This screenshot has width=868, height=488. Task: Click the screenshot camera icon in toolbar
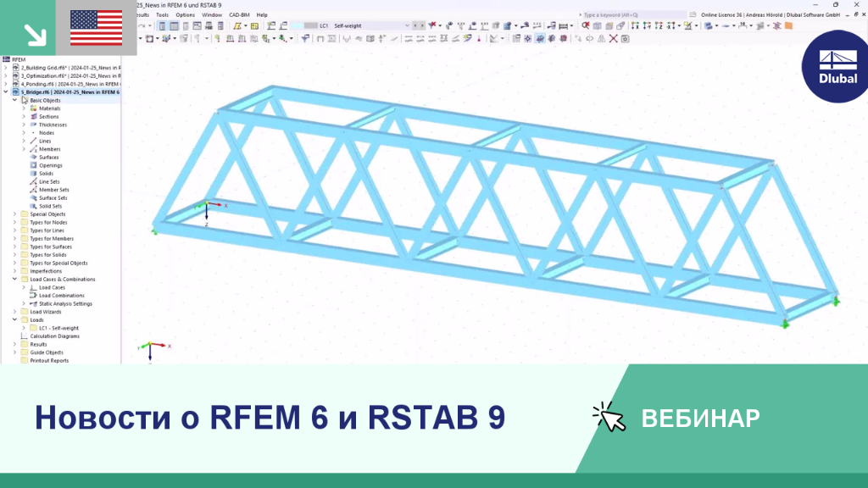tap(625, 39)
